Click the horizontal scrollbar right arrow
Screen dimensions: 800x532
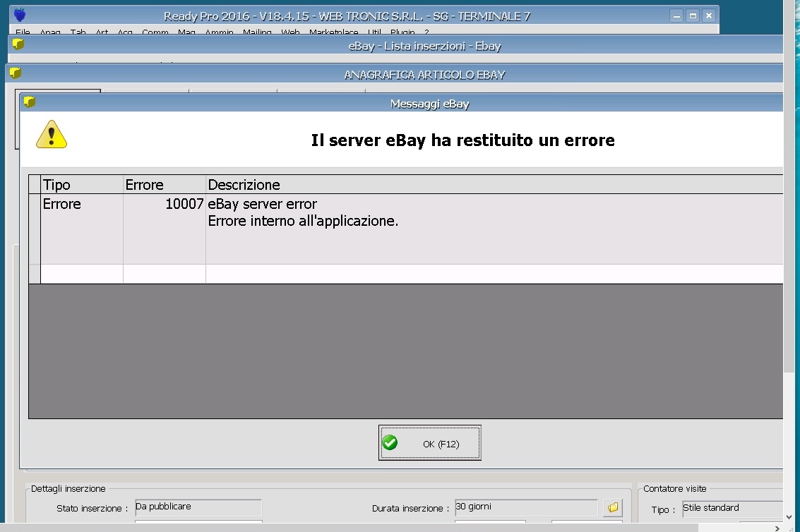pos(777,528)
